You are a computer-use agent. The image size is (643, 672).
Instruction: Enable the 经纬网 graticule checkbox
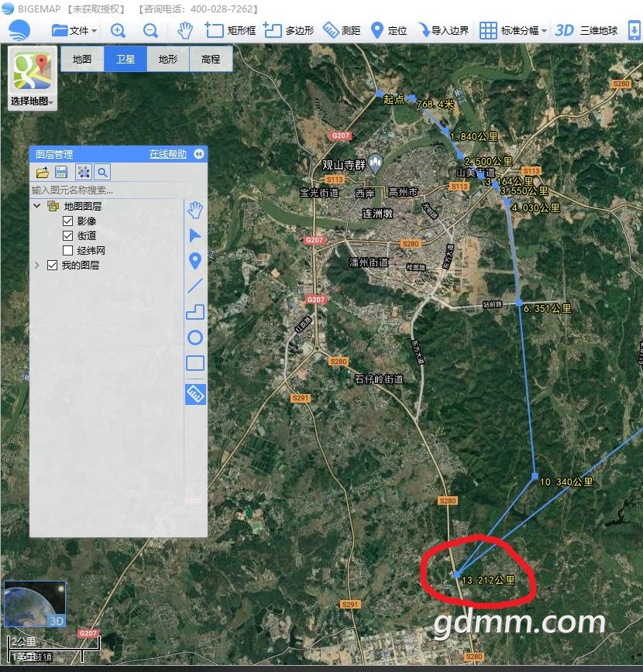[67, 250]
